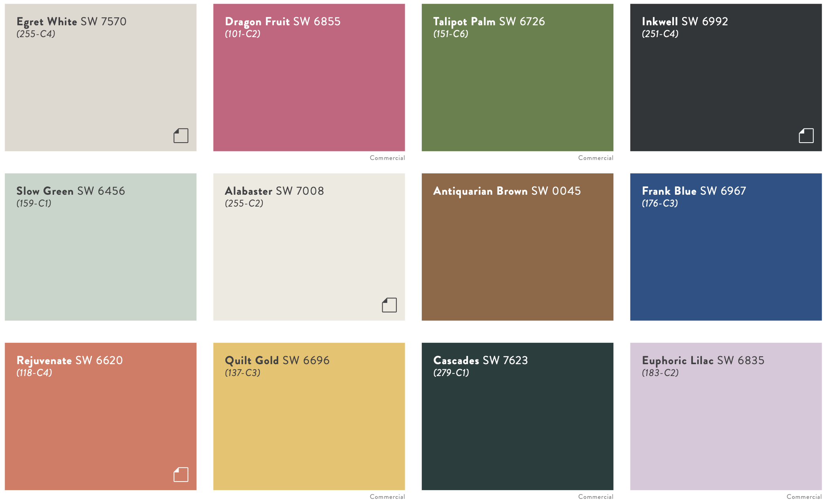
Task: Click the page-curl icon on Egret White swatch
Action: (181, 135)
